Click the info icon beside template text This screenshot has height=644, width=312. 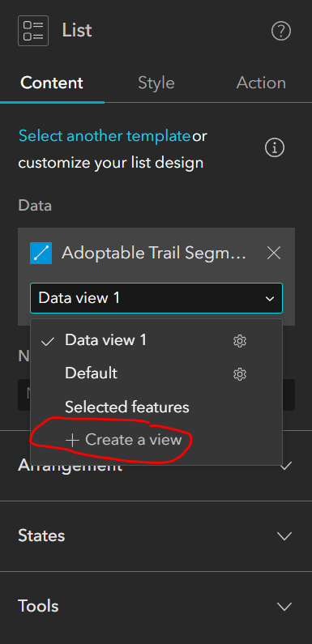coord(275,148)
